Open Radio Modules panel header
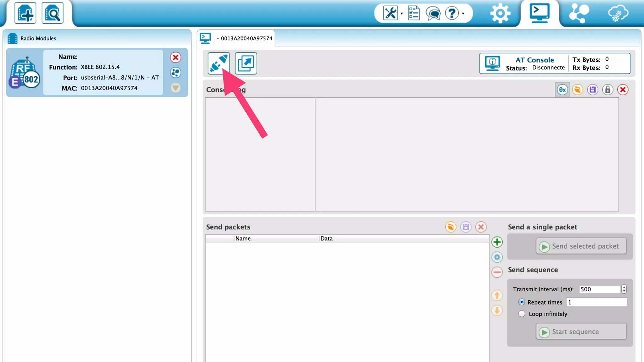The height and width of the screenshot is (362, 644). tap(38, 38)
